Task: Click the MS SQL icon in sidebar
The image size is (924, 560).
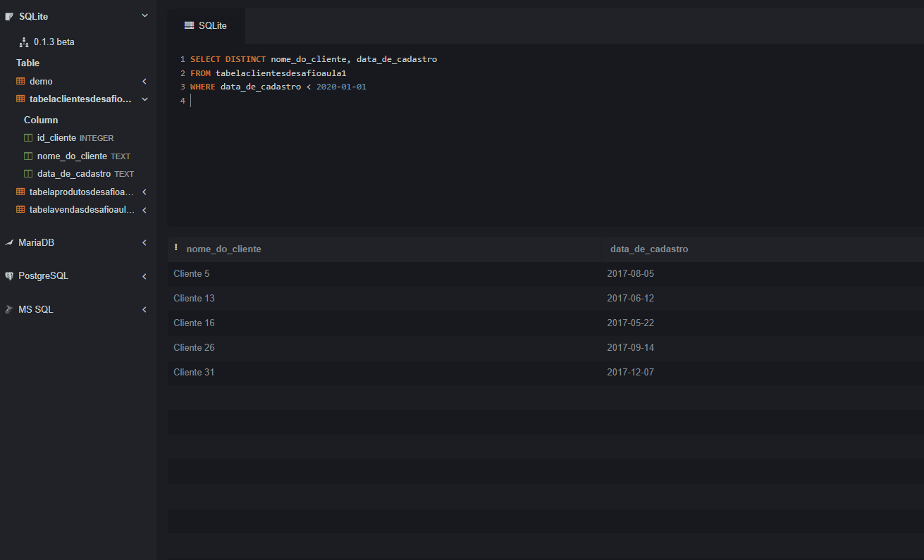Action: point(9,310)
